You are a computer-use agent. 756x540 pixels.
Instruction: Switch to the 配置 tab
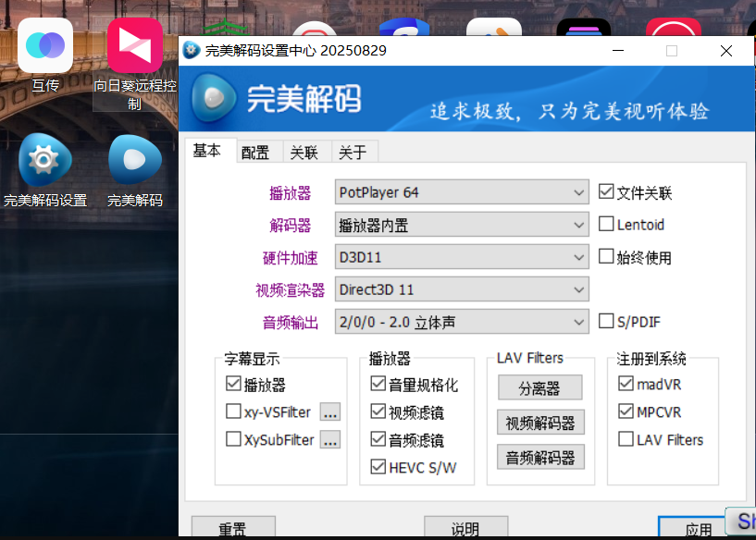(x=255, y=153)
